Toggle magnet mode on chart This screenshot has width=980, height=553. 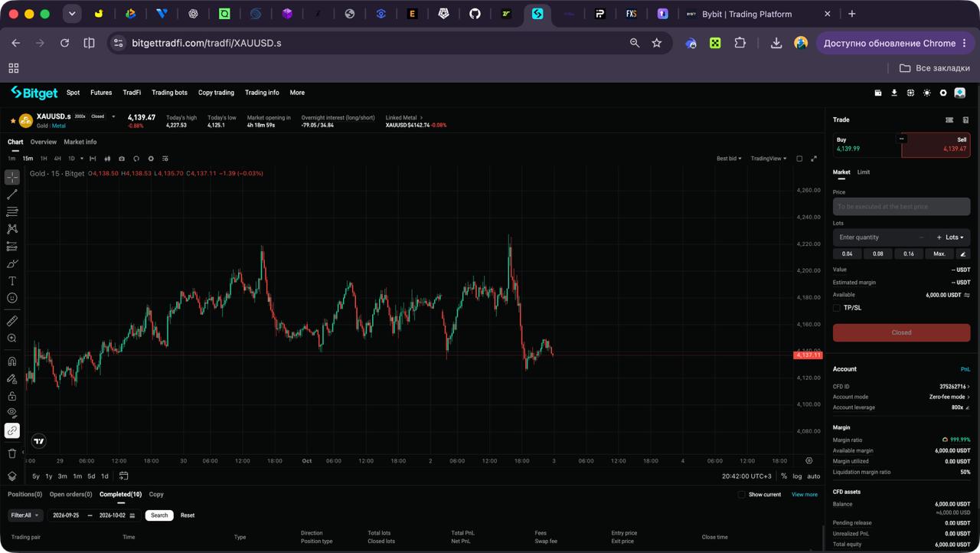pos(12,362)
